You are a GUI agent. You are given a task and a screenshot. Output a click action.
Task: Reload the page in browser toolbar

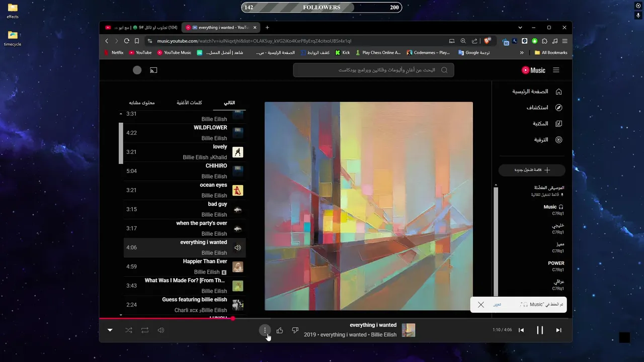[126, 41]
